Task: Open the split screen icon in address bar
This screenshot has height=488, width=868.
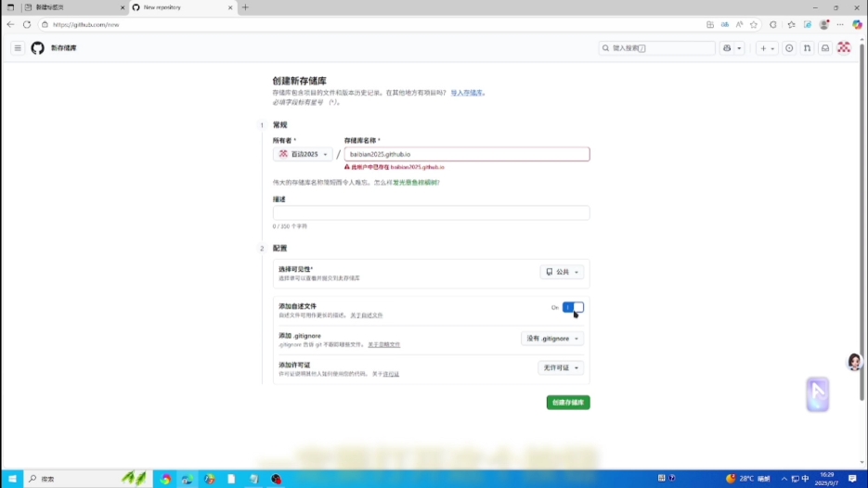Action: coord(710,24)
